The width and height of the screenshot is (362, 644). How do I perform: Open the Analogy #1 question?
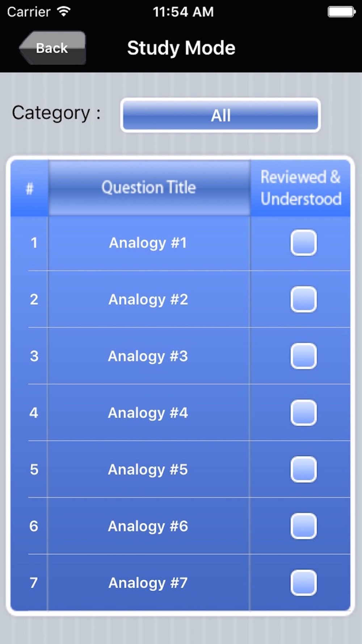coord(148,243)
